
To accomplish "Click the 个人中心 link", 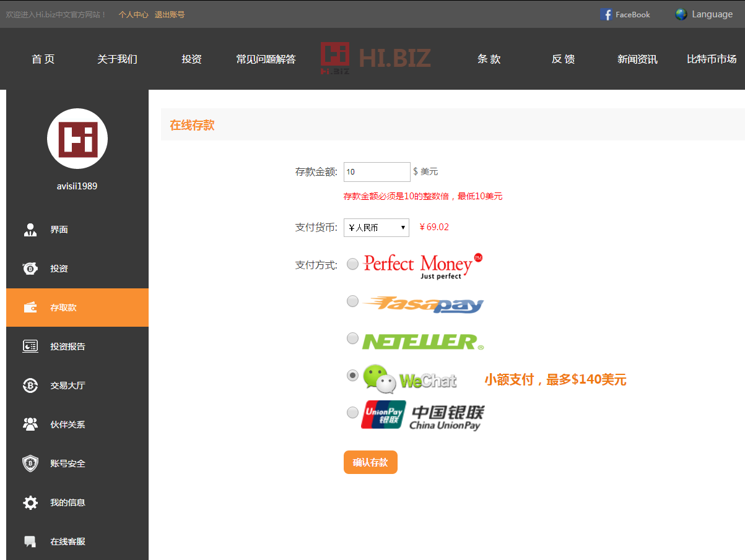I will (134, 14).
